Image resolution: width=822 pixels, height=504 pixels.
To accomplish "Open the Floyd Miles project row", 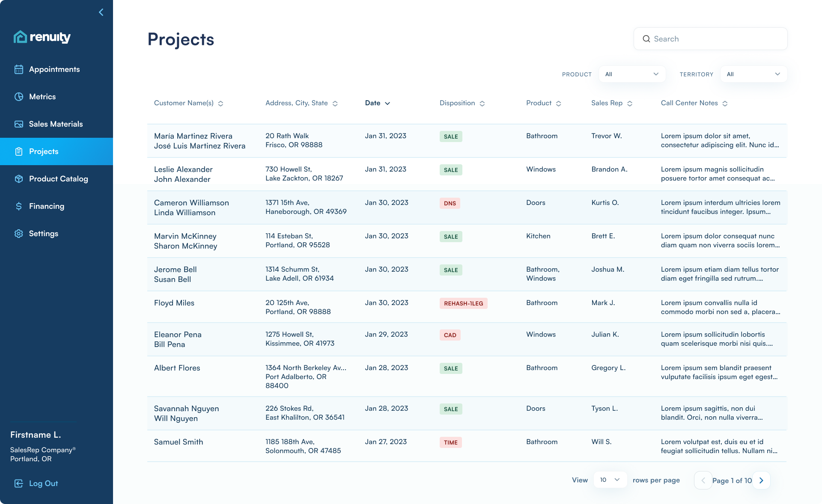I will click(x=174, y=303).
